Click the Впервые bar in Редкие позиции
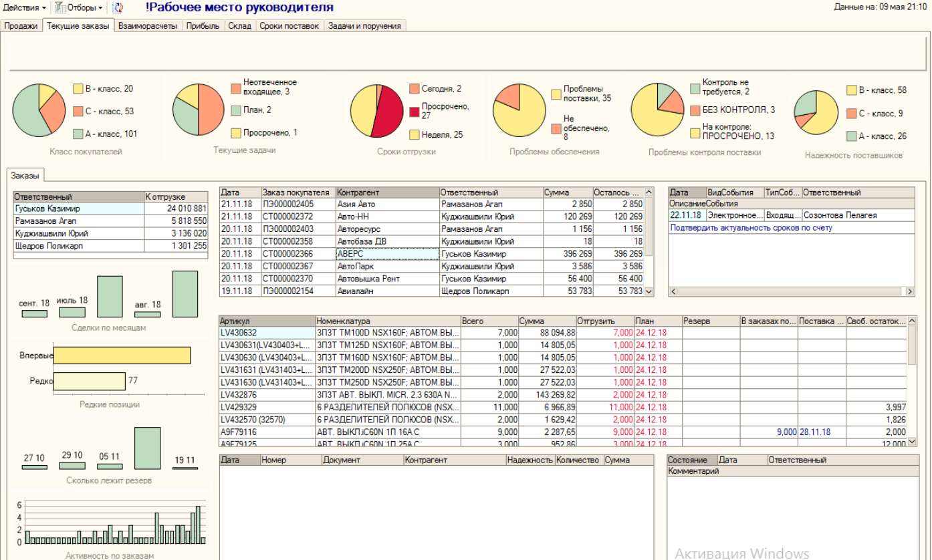The width and height of the screenshot is (932, 560). (x=122, y=356)
